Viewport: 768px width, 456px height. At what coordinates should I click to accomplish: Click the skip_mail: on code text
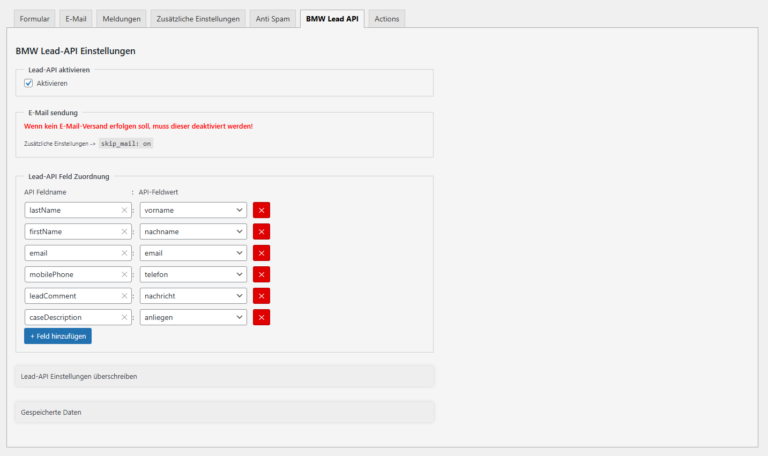(x=126, y=144)
